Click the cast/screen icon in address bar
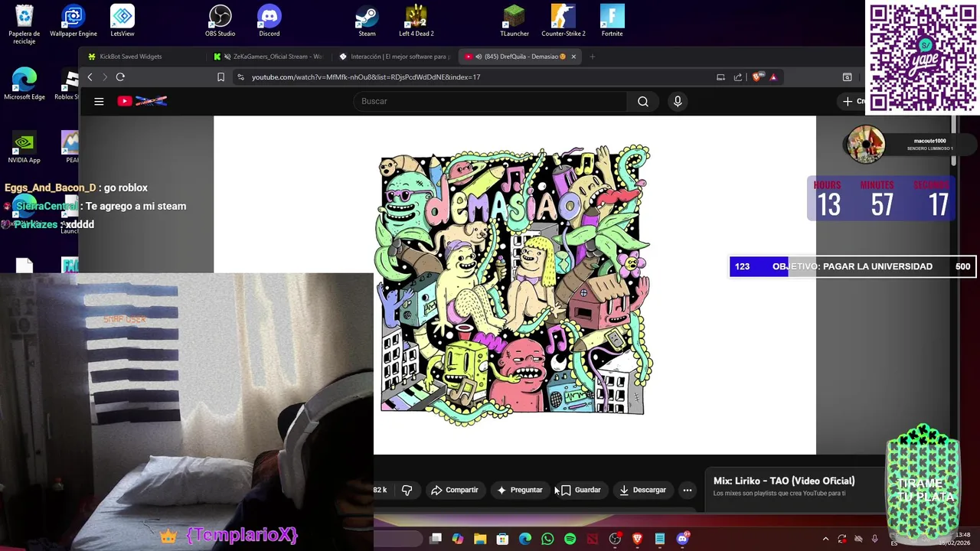Screen dimensions: 980x551 tap(720, 77)
